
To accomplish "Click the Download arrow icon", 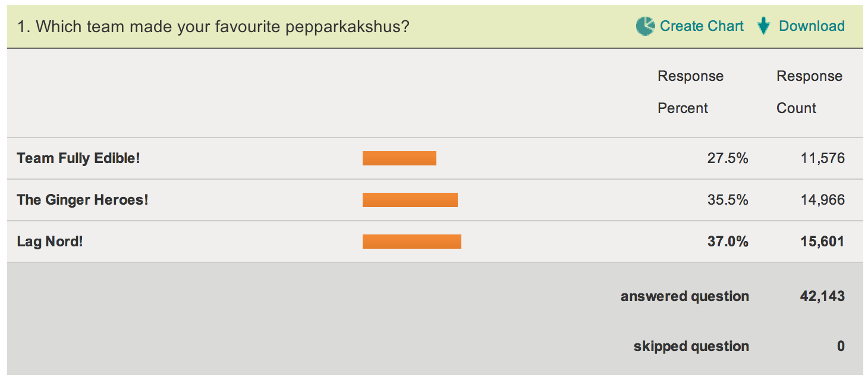I will click(764, 26).
